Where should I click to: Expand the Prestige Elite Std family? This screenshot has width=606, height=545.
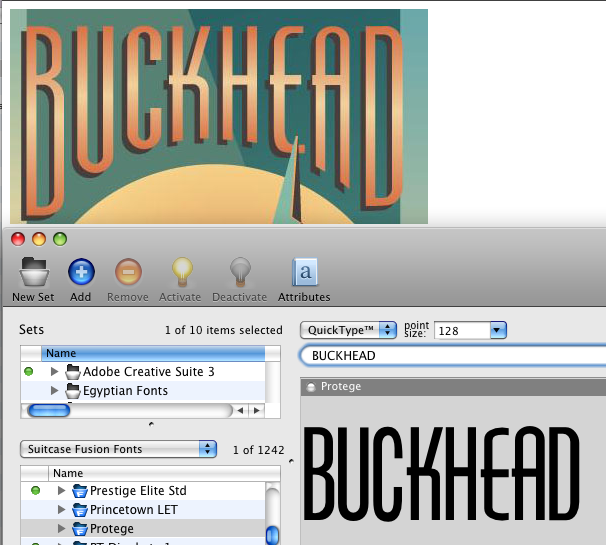tap(61, 490)
